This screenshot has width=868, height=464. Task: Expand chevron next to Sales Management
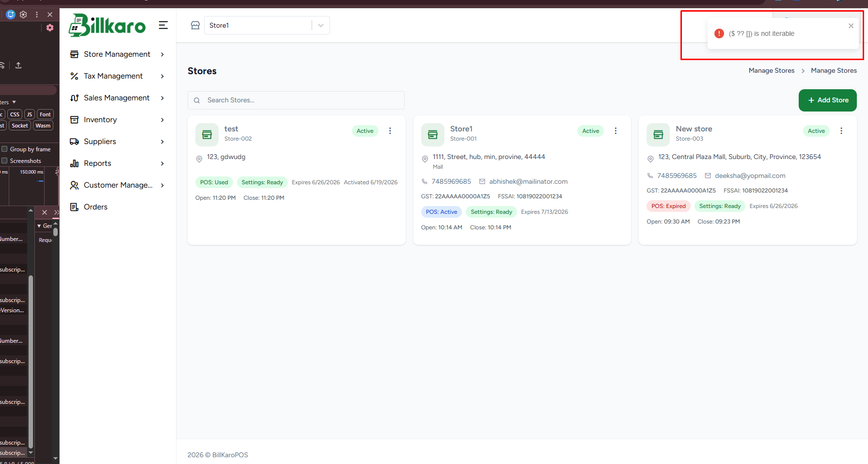pyautogui.click(x=162, y=98)
